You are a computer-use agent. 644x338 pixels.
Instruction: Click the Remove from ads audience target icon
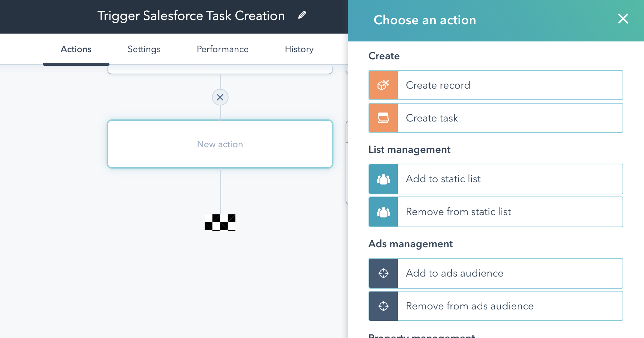(x=383, y=306)
